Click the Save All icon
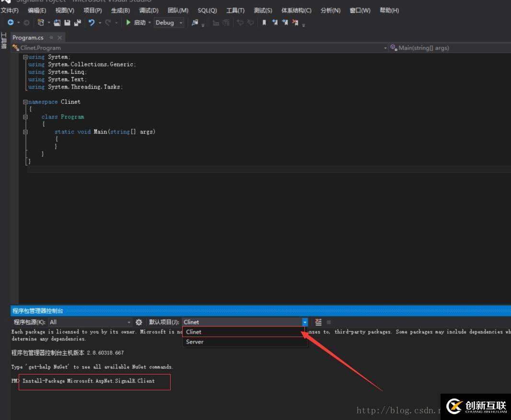Screen dimensions: 511x420 [78, 23]
